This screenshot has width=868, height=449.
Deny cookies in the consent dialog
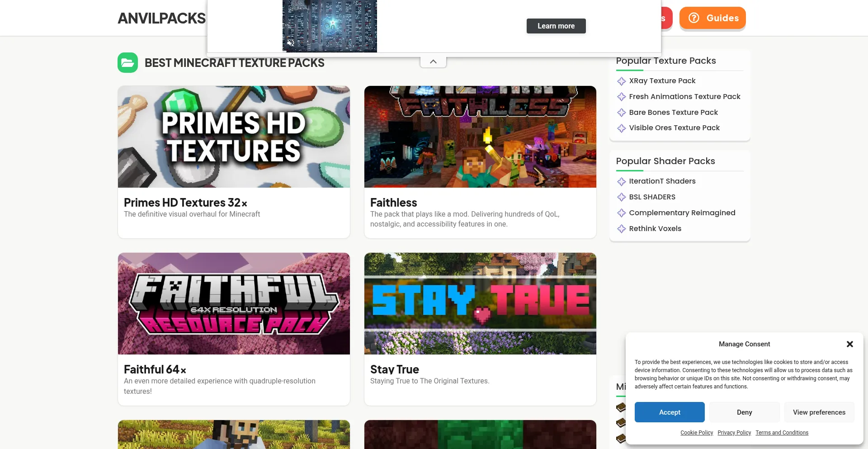[744, 412]
